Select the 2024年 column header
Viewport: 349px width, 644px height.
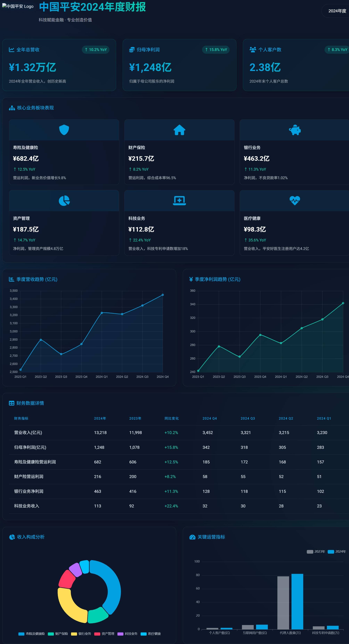coord(100,418)
